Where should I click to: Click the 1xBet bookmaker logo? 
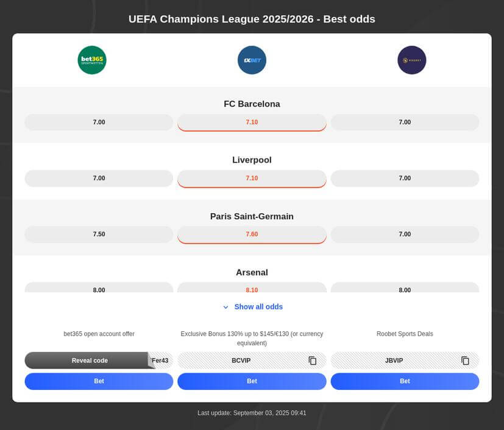252,60
